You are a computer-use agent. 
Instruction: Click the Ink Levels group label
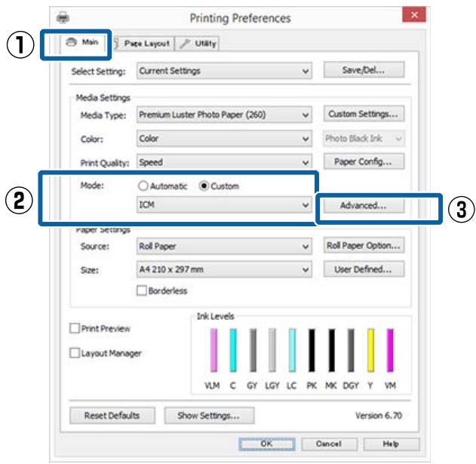pyautogui.click(x=215, y=316)
